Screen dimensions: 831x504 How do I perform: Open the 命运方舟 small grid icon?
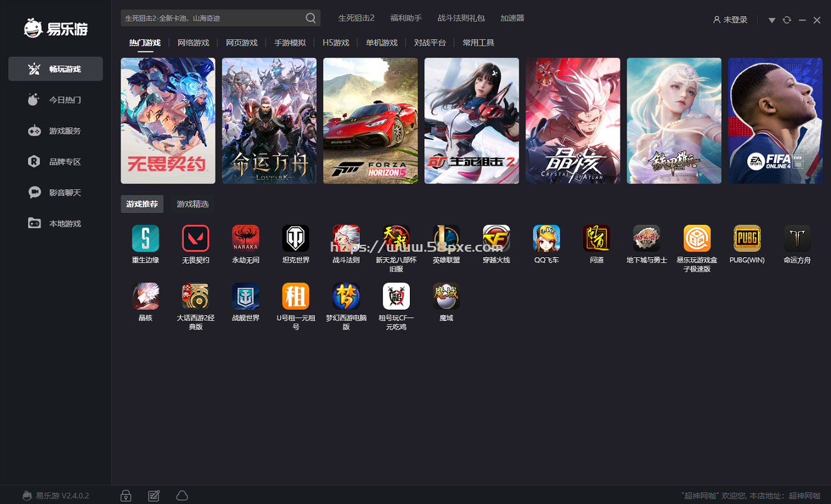(x=797, y=239)
